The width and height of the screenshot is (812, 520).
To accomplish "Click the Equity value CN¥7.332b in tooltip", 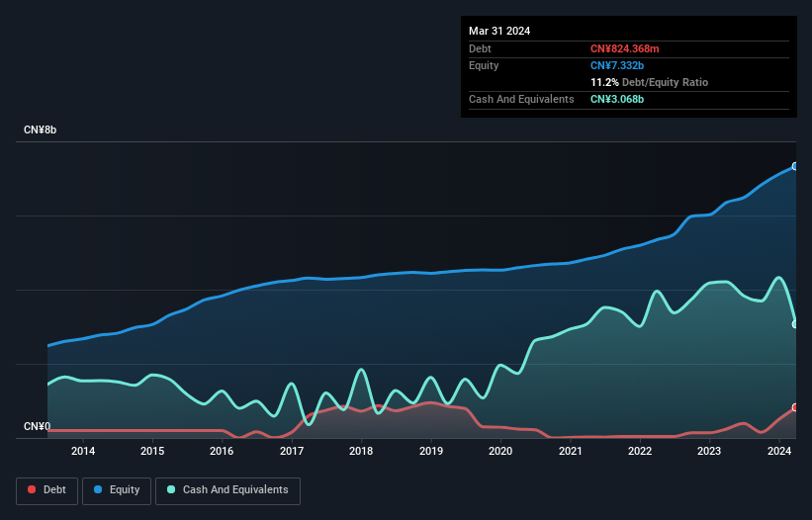I will point(617,65).
